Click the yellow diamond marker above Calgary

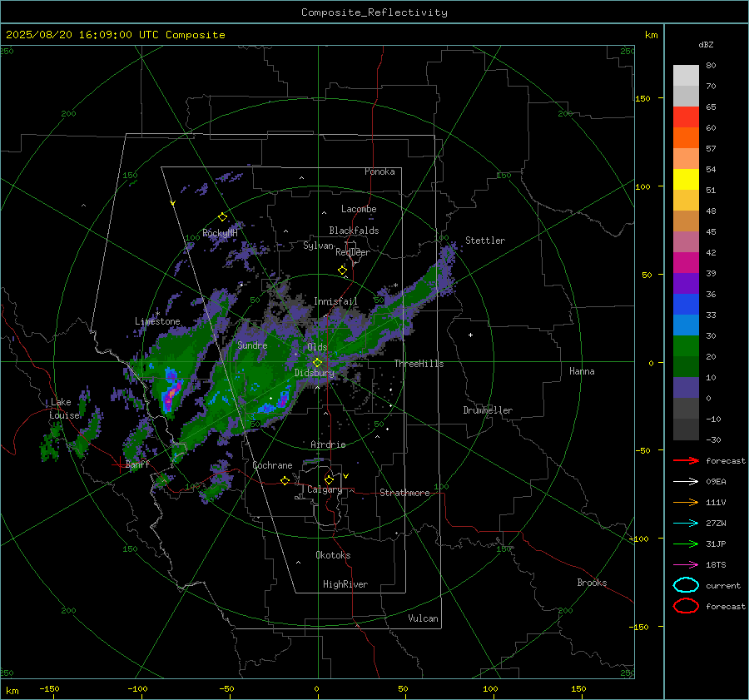point(329,479)
